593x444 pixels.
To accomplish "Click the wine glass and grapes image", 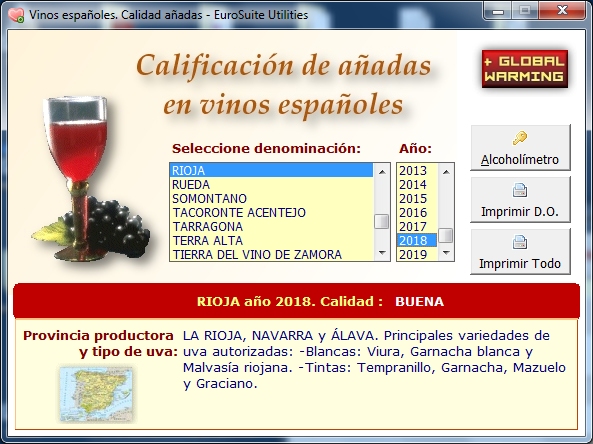I will (91, 179).
